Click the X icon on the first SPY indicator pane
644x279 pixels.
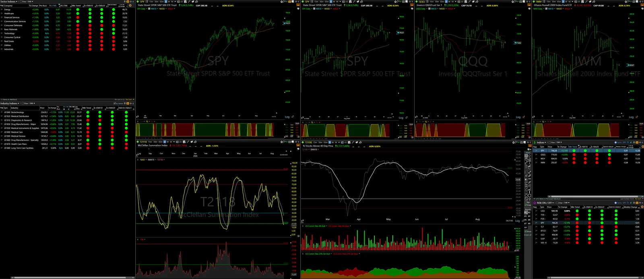[x=138, y=121]
